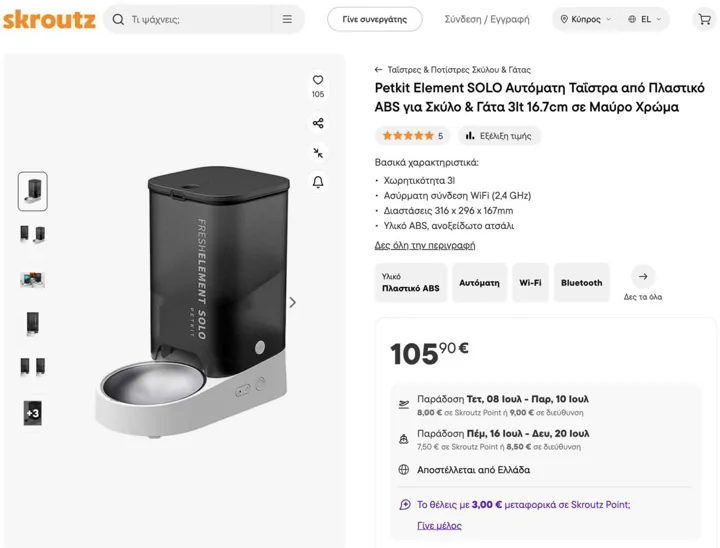
Task: Expand the Κύπρος country dropdown
Action: pyautogui.click(x=586, y=19)
